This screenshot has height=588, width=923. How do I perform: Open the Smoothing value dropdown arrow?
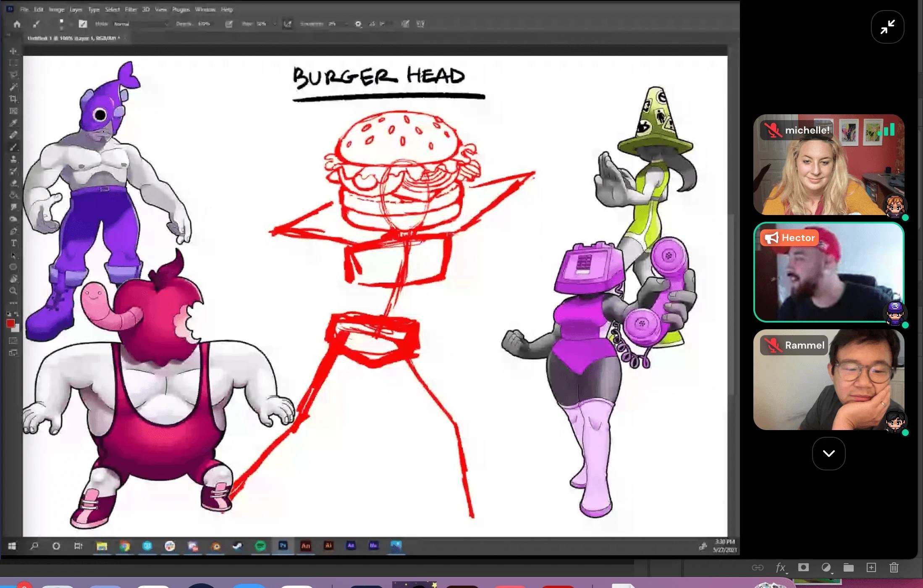tap(346, 24)
